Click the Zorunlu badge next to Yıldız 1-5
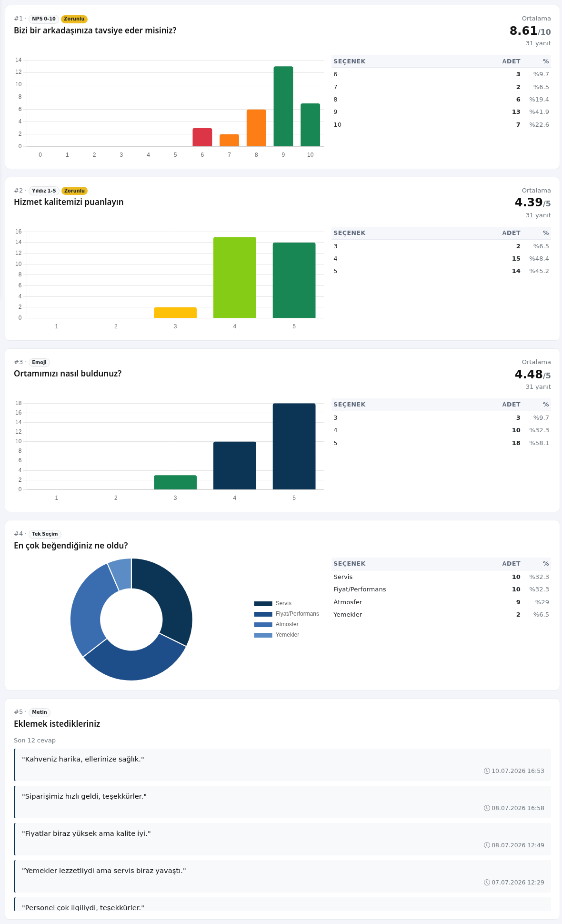The image size is (562, 924). [74, 191]
